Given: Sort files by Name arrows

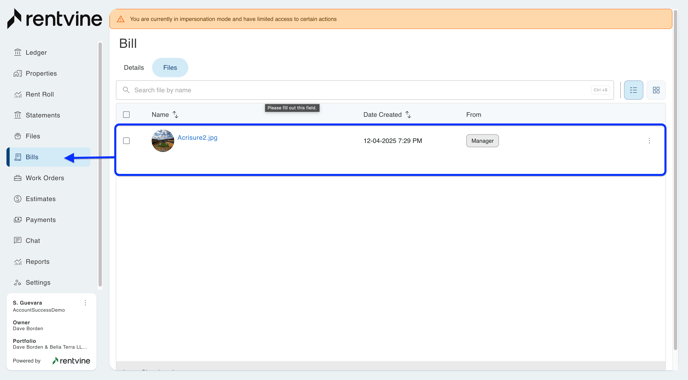Looking at the screenshot, I should pos(176,115).
